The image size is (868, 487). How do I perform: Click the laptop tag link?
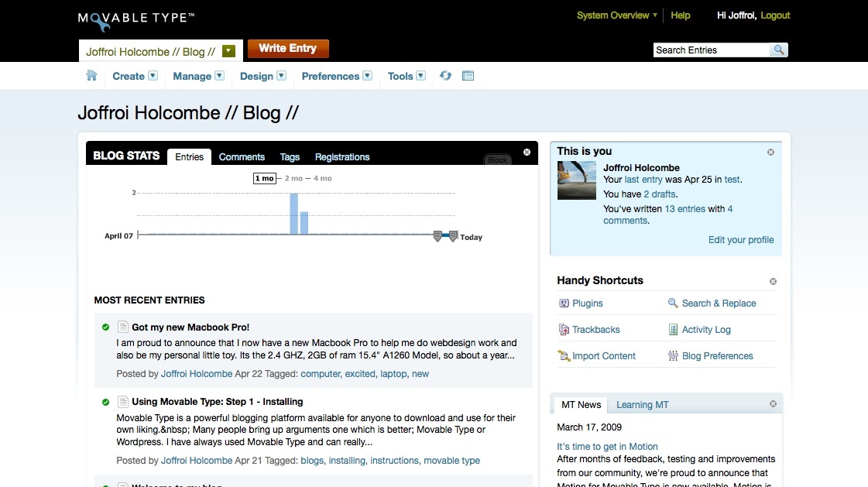393,373
